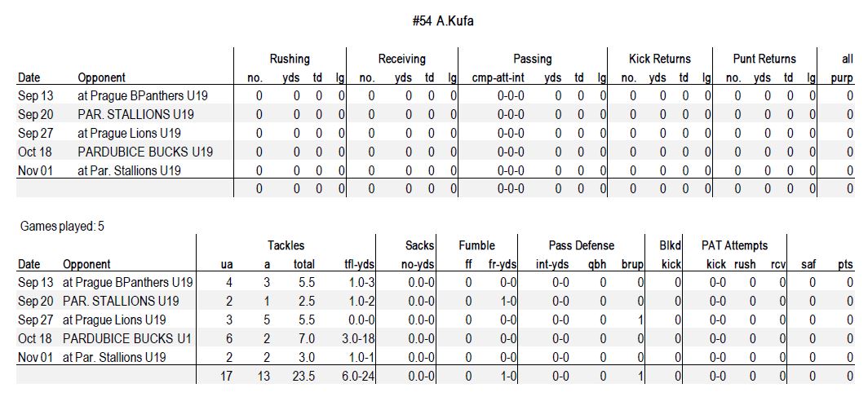Click the all purp column header
The height and width of the screenshot is (410, 868).
click(x=842, y=68)
